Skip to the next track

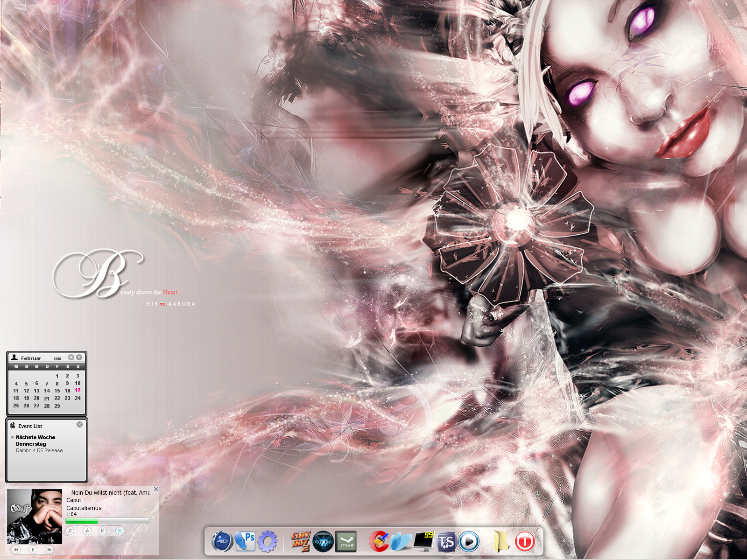(49, 550)
